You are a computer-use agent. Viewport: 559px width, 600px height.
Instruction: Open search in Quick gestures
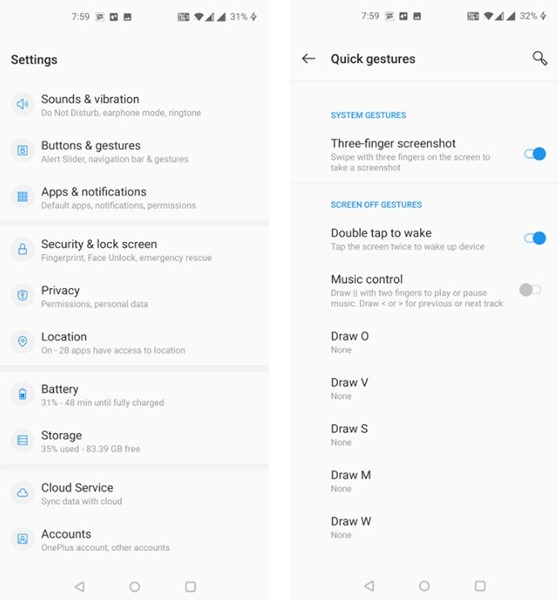point(540,58)
